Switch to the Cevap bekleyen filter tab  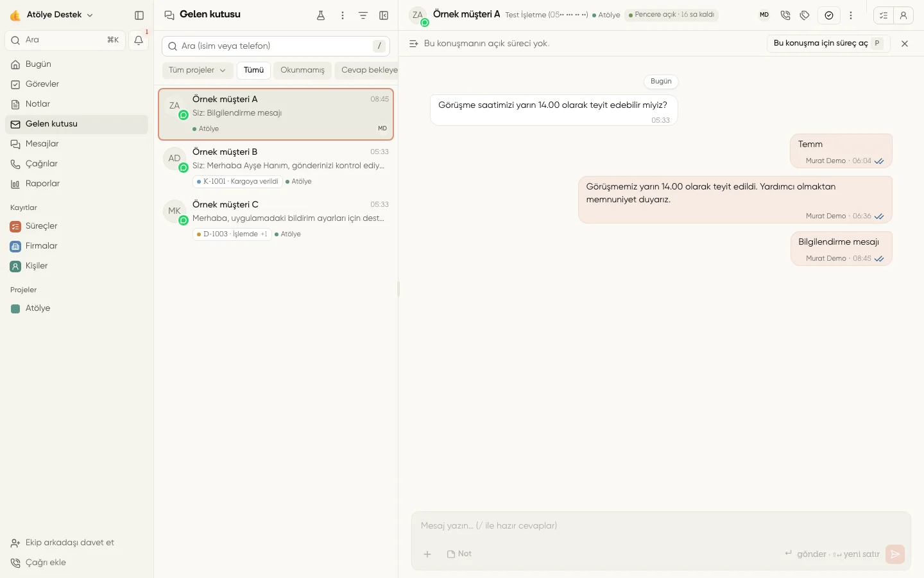point(366,70)
